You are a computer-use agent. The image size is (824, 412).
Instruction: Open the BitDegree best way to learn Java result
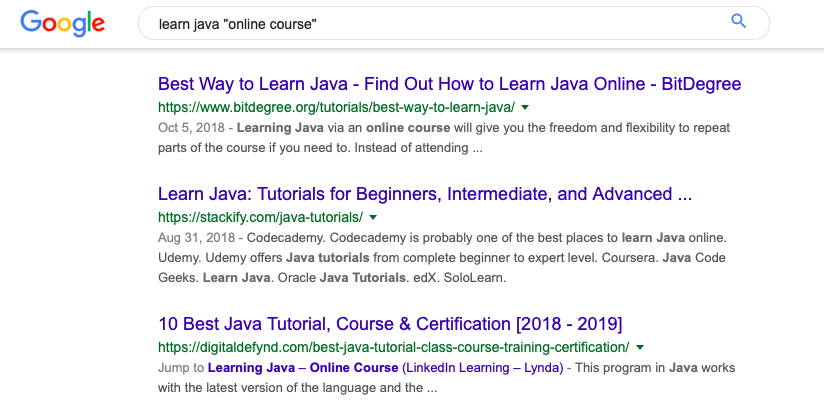coord(449,84)
